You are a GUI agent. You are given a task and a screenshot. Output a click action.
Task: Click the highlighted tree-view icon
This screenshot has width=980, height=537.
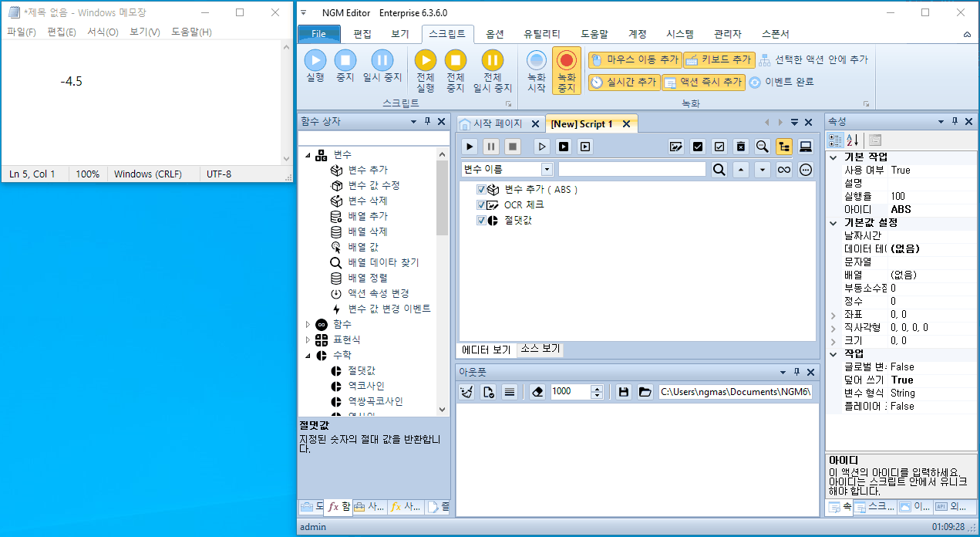784,147
